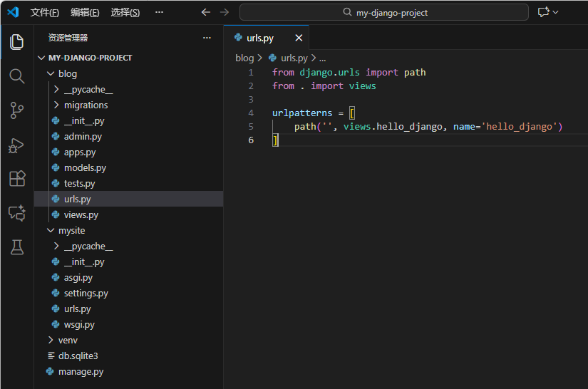Click 'urlpatterns' in the code
588x389 pixels.
[x=302, y=113]
